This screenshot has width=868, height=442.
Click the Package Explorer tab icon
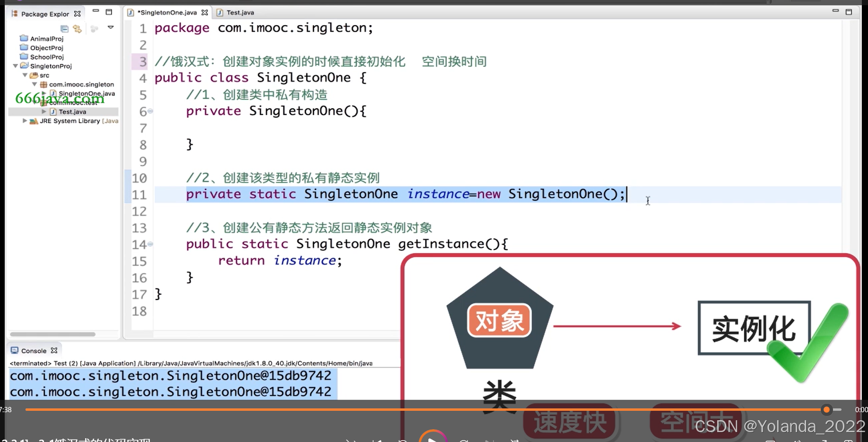15,14
